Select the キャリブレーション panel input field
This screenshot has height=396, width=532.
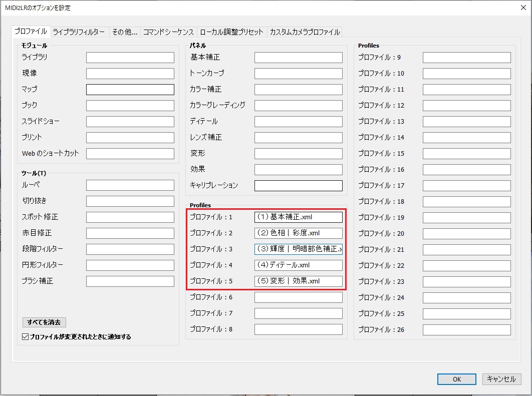(x=299, y=186)
